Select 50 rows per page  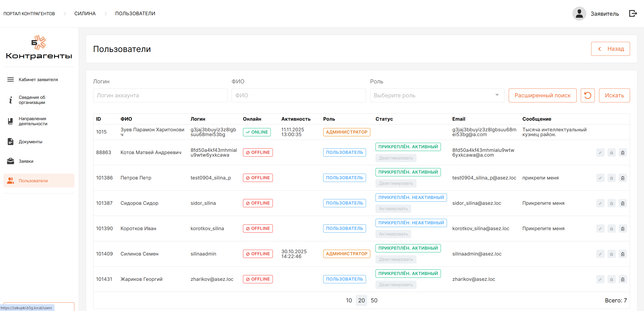[x=374, y=300]
